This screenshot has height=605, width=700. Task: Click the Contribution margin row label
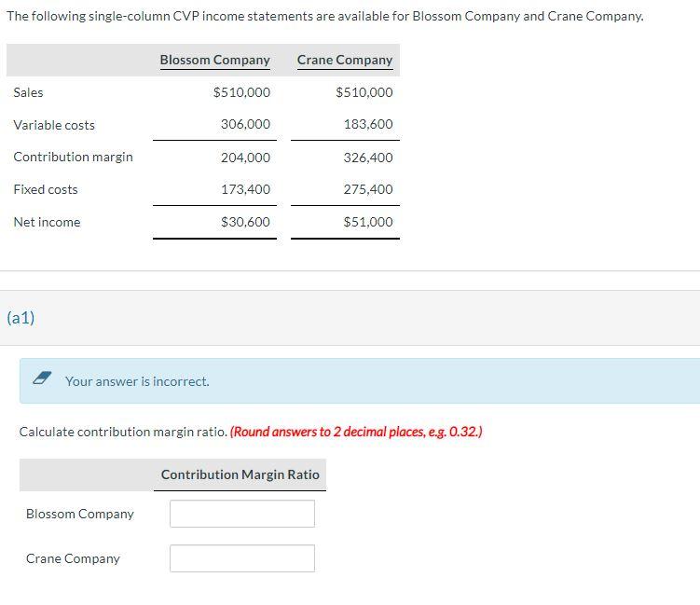click(74, 157)
